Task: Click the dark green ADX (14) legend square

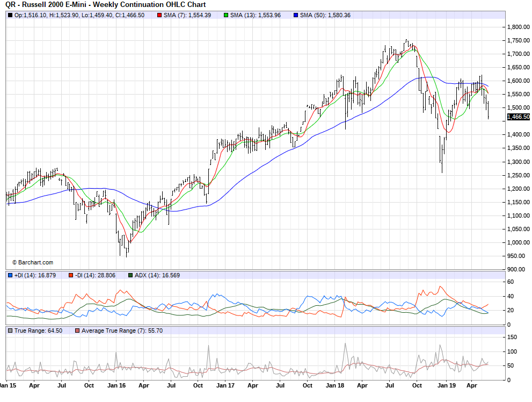Action: click(130, 276)
